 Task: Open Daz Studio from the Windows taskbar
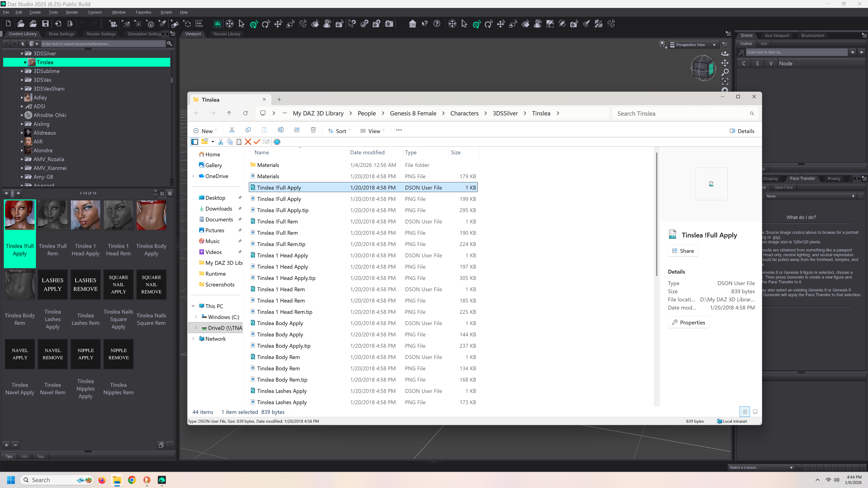(162, 480)
